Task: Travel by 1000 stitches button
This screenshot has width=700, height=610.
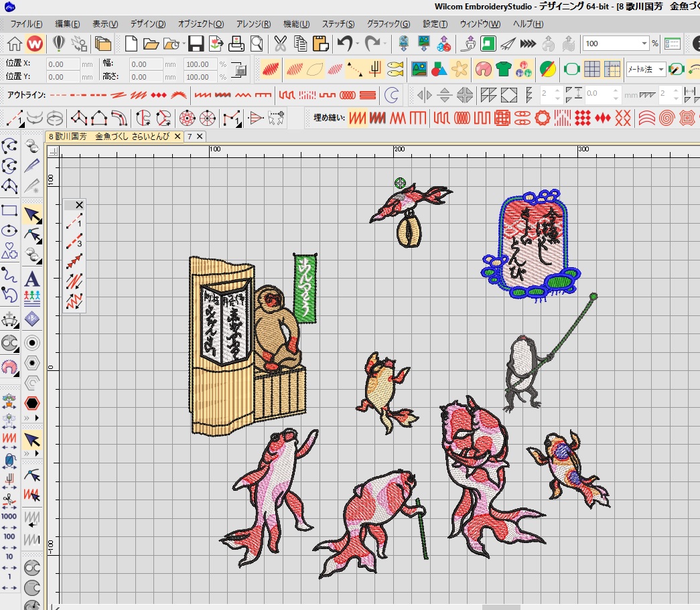Action: click(x=9, y=517)
